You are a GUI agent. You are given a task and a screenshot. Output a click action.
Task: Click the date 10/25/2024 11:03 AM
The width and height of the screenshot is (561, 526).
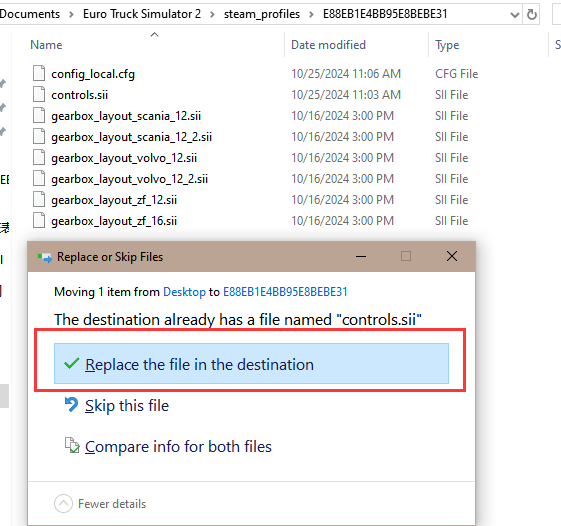pos(346,95)
